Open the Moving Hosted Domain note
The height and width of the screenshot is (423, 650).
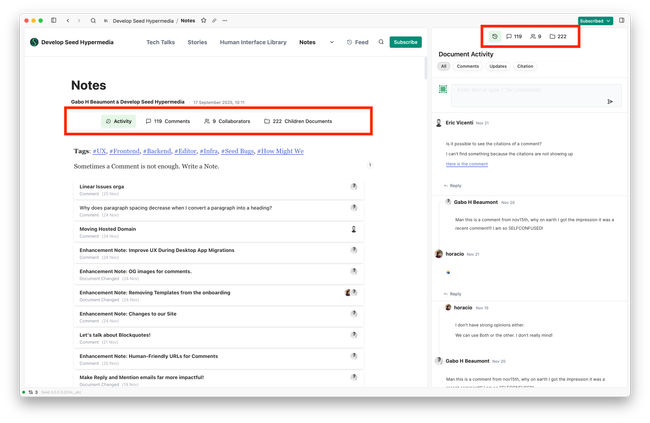pos(109,228)
